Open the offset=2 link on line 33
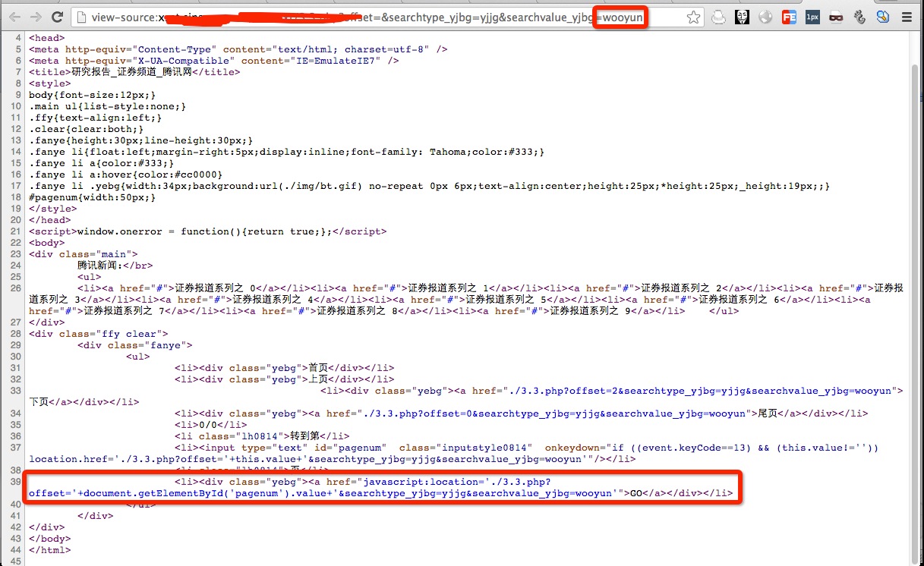This screenshot has height=566, width=924. click(x=697, y=391)
